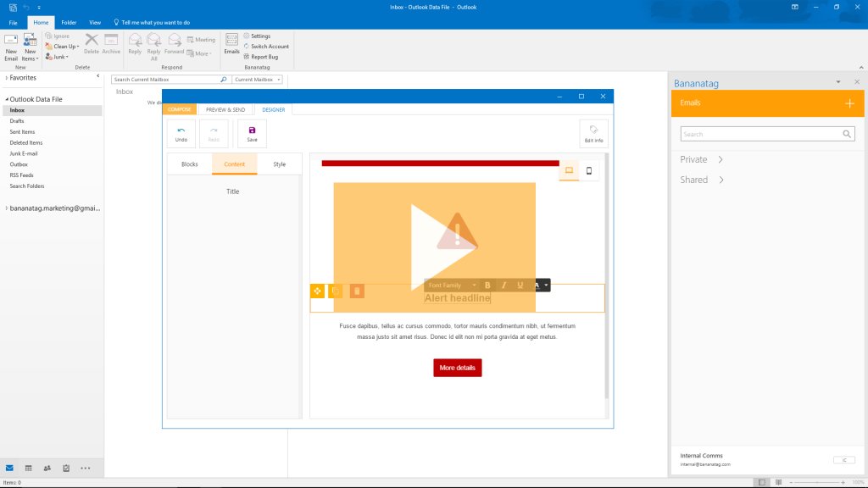Viewport: 868px width, 488px height.
Task: Toggle underline on the headline text
Action: [x=520, y=286]
